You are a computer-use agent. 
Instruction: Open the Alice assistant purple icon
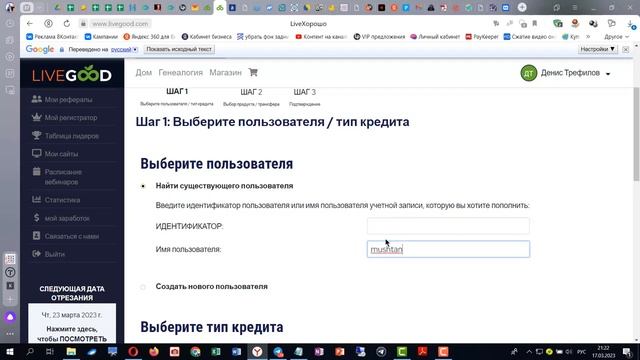tap(10, 317)
